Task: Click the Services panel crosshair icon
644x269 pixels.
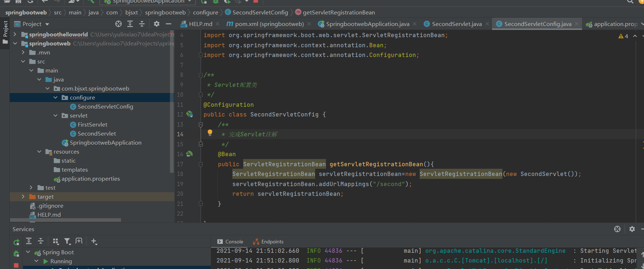Action: click(x=617, y=229)
